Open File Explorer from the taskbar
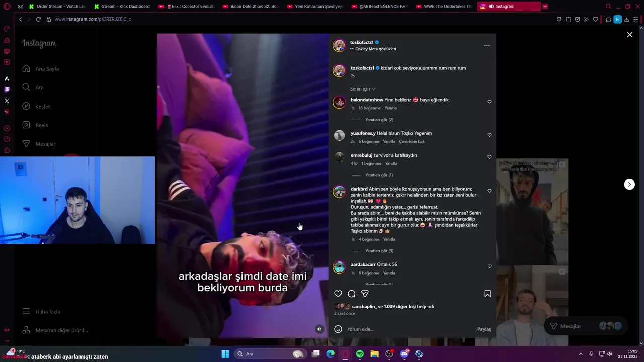The height and width of the screenshot is (362, 644). 374,354
